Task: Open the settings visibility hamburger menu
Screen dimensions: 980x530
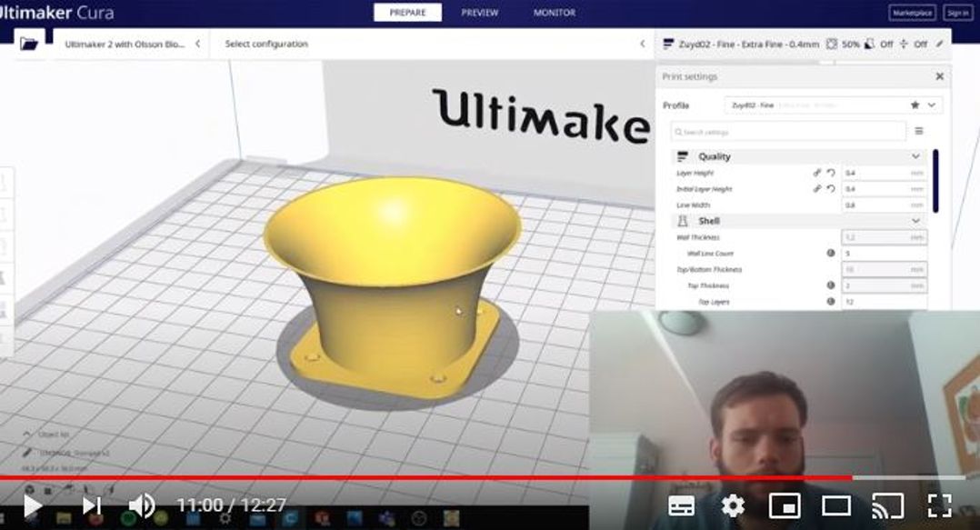Action: coord(919,131)
